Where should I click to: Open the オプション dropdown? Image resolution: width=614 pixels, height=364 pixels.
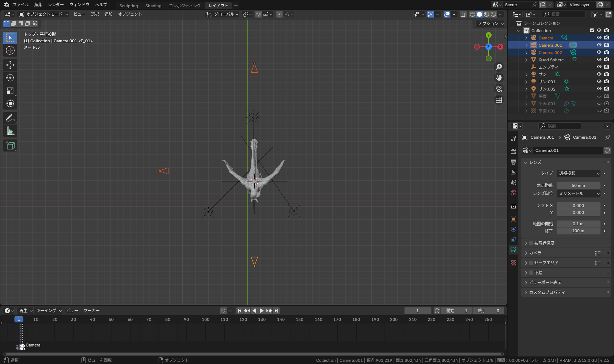click(x=491, y=23)
